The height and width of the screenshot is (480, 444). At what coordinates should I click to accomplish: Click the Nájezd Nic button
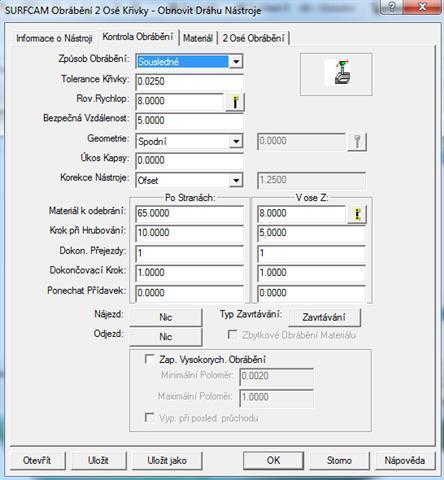[x=166, y=317]
